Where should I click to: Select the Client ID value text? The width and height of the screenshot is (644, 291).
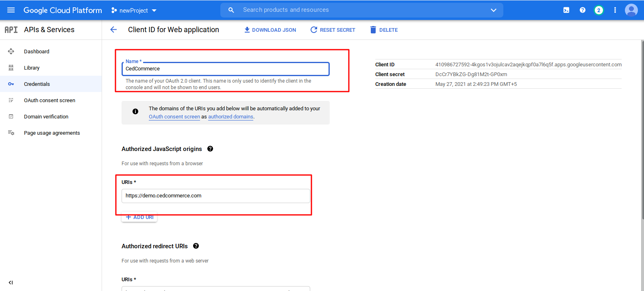(x=529, y=65)
